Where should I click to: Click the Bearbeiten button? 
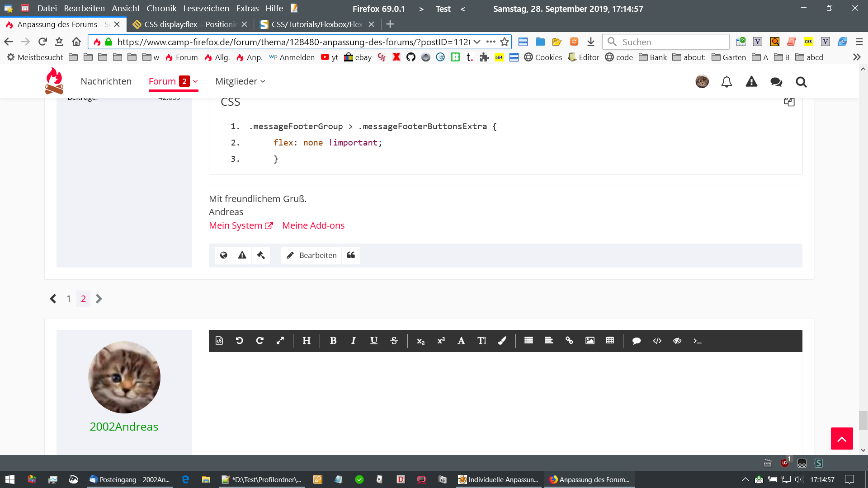[x=311, y=255]
